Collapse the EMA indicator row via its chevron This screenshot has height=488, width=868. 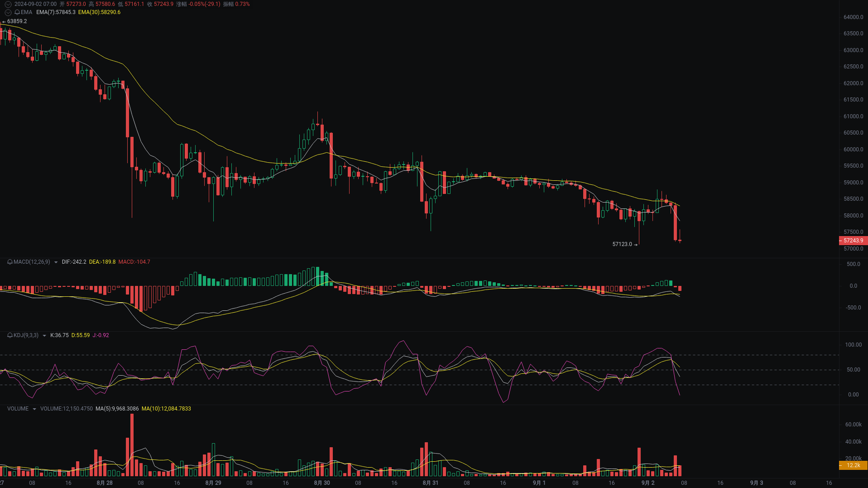7,12
